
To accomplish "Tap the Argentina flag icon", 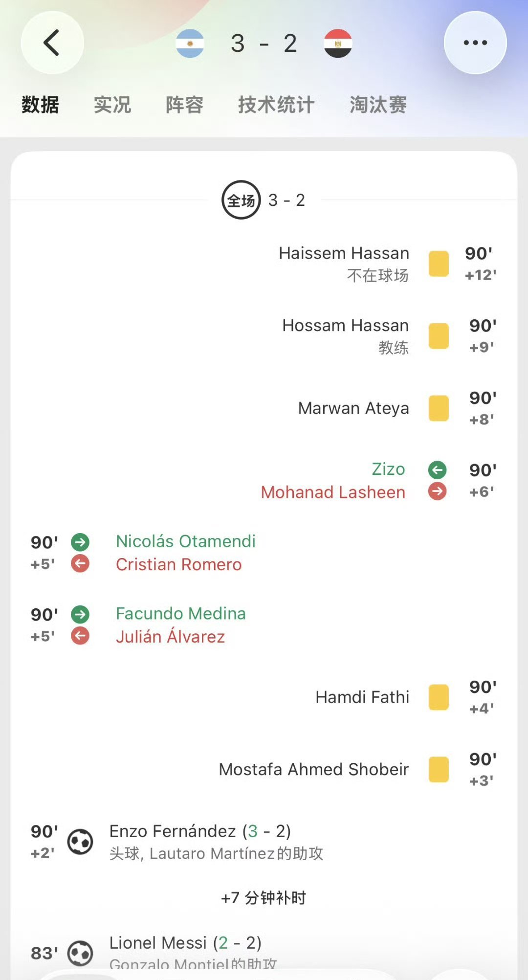I will pos(190,44).
